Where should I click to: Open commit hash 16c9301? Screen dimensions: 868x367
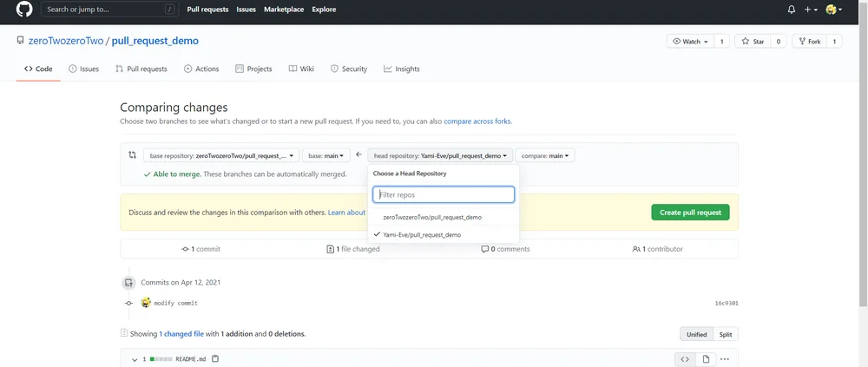coord(727,304)
